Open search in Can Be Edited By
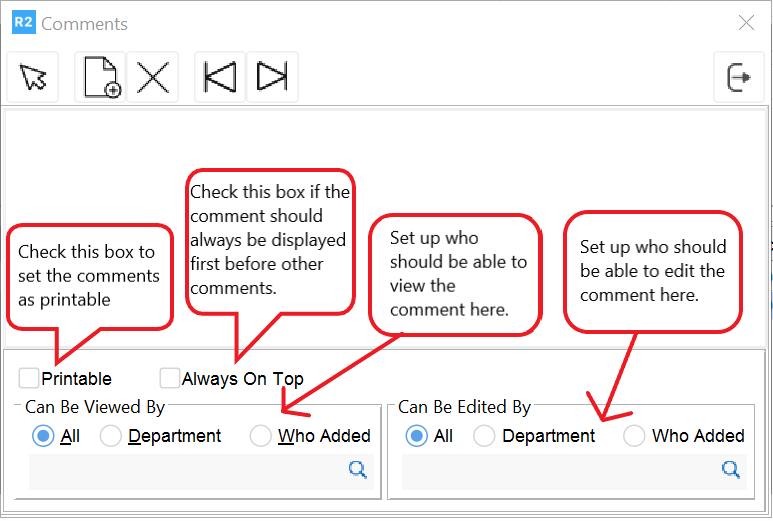 click(731, 470)
